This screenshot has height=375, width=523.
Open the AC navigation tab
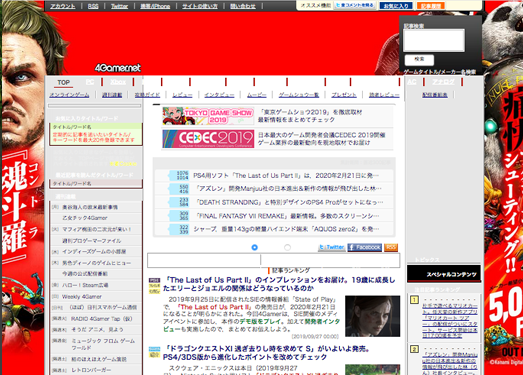click(412, 82)
